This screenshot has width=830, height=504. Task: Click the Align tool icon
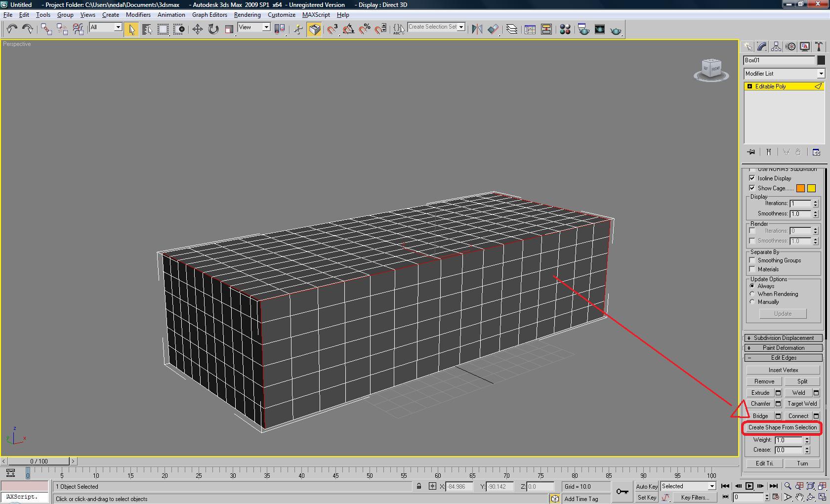click(x=493, y=29)
